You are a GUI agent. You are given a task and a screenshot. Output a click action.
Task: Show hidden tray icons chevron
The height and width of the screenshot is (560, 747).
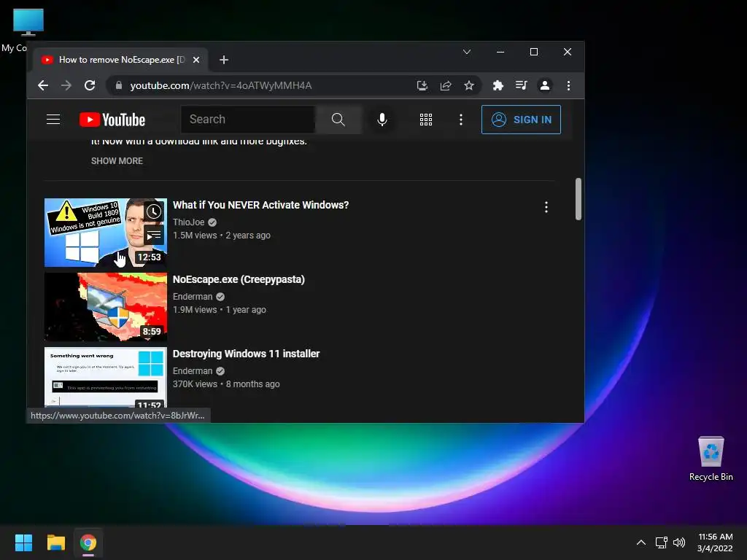[641, 542]
